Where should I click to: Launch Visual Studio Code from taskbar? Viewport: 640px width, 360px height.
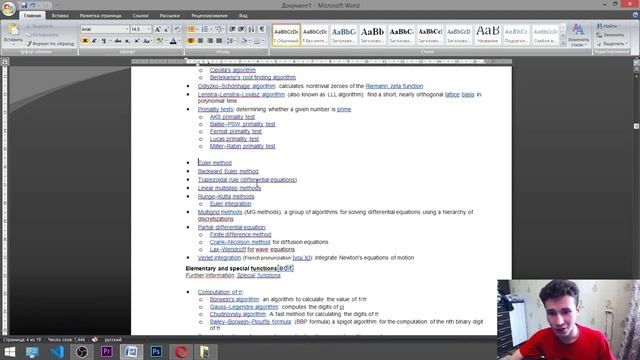[57, 352]
